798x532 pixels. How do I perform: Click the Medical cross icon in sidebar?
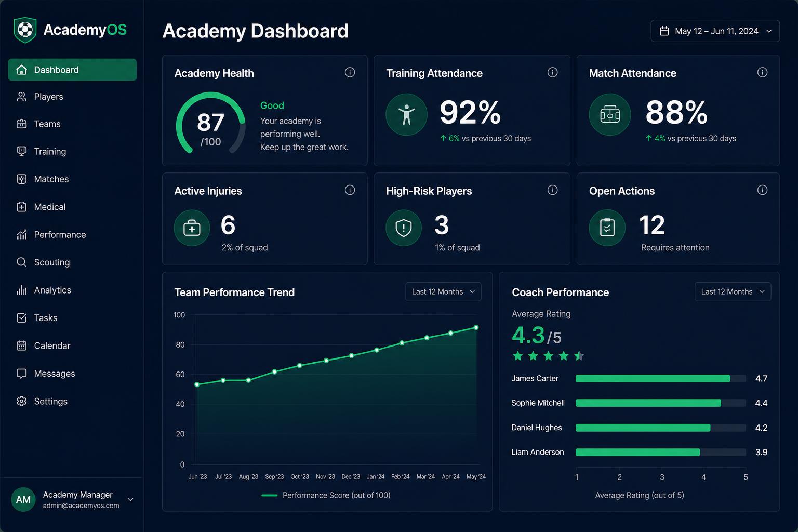click(x=21, y=207)
